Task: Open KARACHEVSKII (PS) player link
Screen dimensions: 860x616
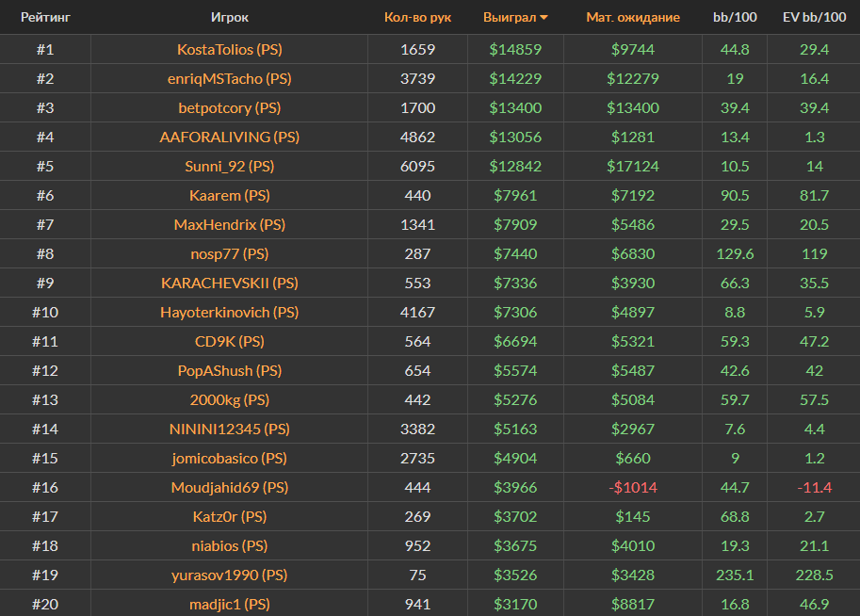Action: pos(230,284)
